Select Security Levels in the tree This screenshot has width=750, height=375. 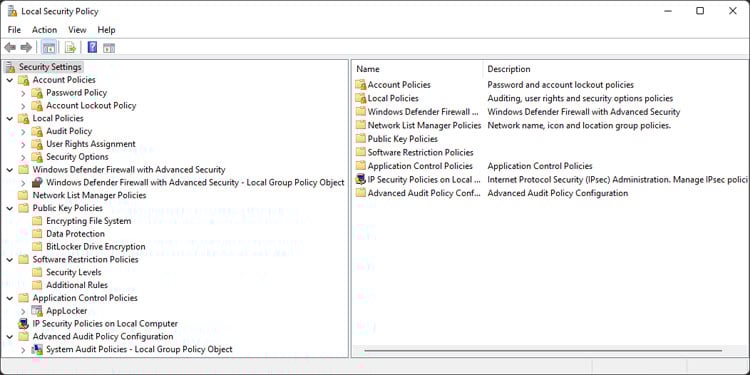(x=74, y=272)
